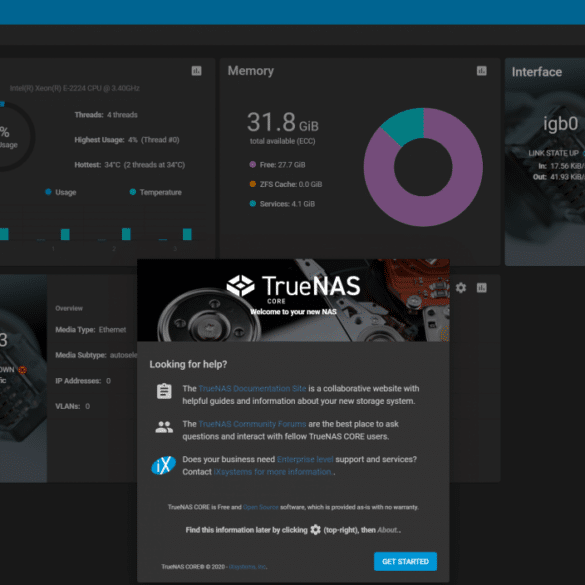The width and height of the screenshot is (585, 585).
Task: Click the Services: 4.1 GiB legend entry
Action: (x=282, y=204)
